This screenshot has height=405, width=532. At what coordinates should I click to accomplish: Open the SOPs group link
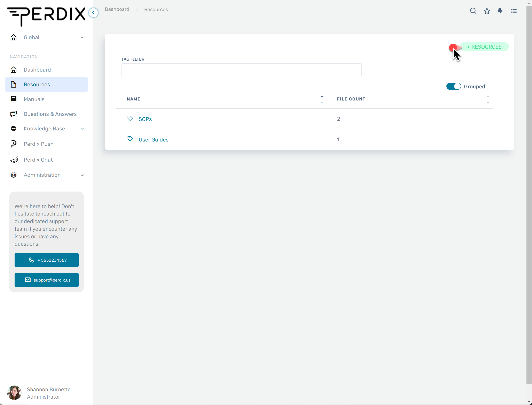click(145, 119)
